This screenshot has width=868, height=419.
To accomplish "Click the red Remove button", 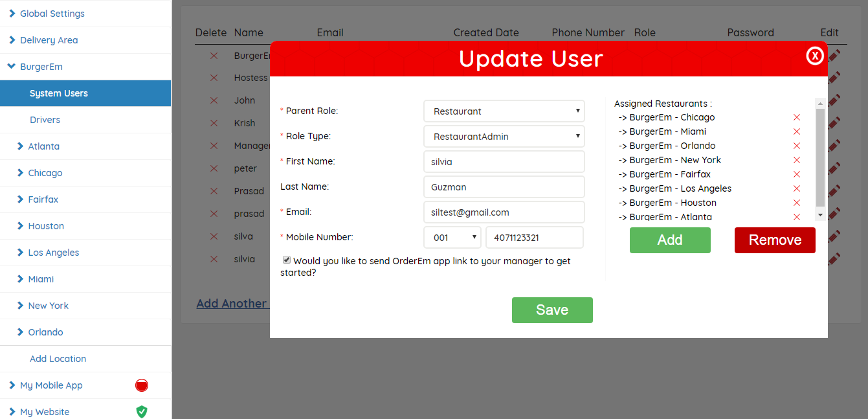I will (775, 240).
